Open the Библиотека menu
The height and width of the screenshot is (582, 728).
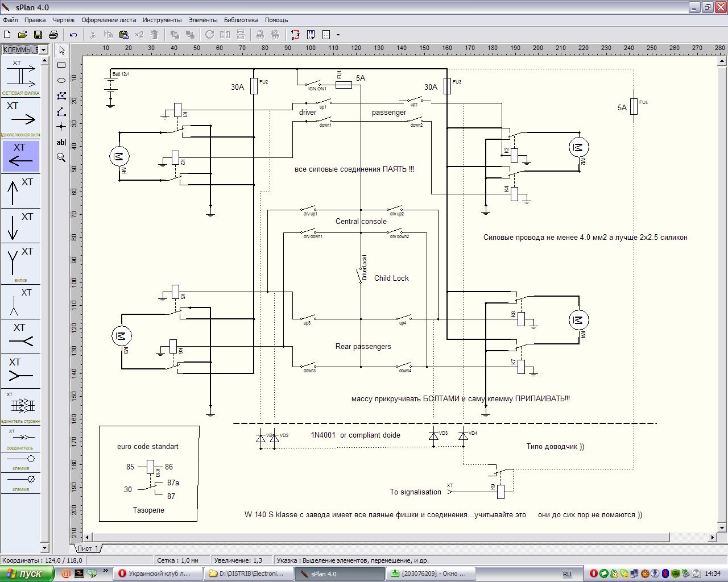click(x=241, y=20)
